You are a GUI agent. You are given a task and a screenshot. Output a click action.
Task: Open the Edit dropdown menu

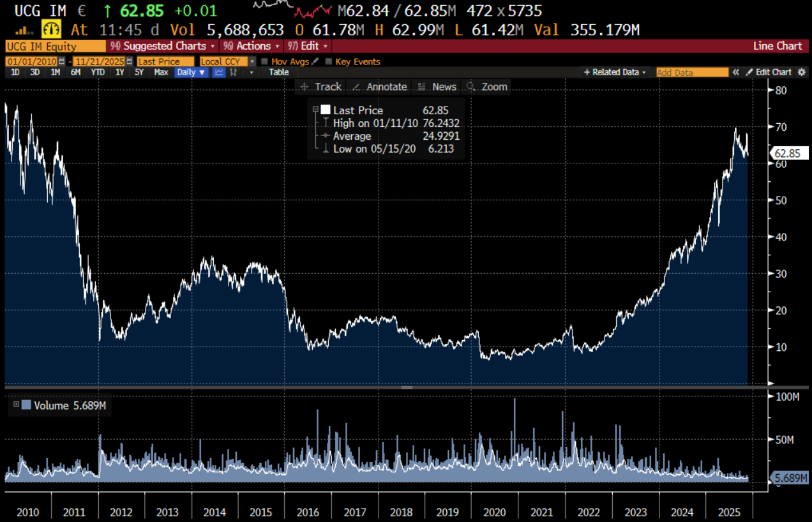click(x=308, y=46)
